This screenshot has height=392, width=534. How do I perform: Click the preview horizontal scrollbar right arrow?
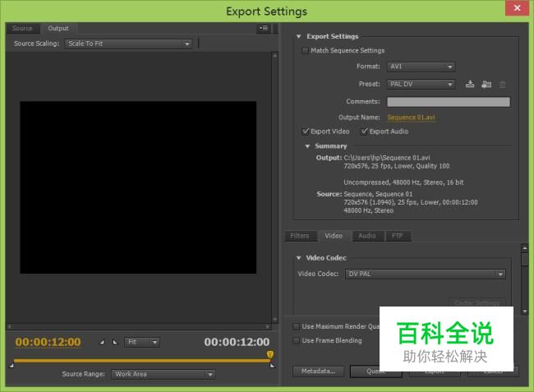pos(268,326)
